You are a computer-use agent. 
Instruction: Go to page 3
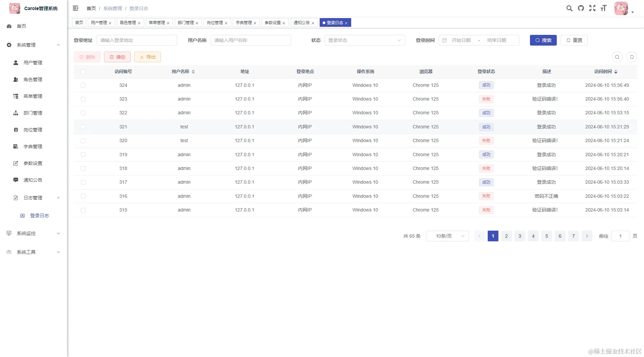pos(520,236)
